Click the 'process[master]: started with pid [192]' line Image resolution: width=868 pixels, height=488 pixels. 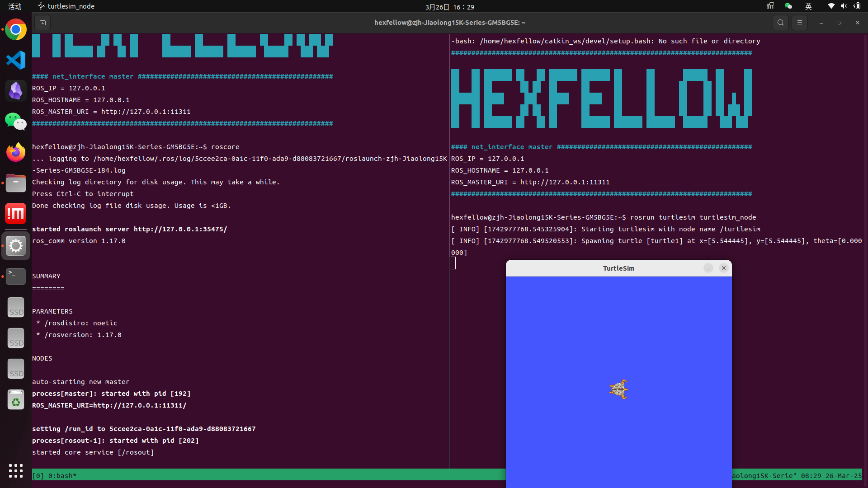point(111,394)
